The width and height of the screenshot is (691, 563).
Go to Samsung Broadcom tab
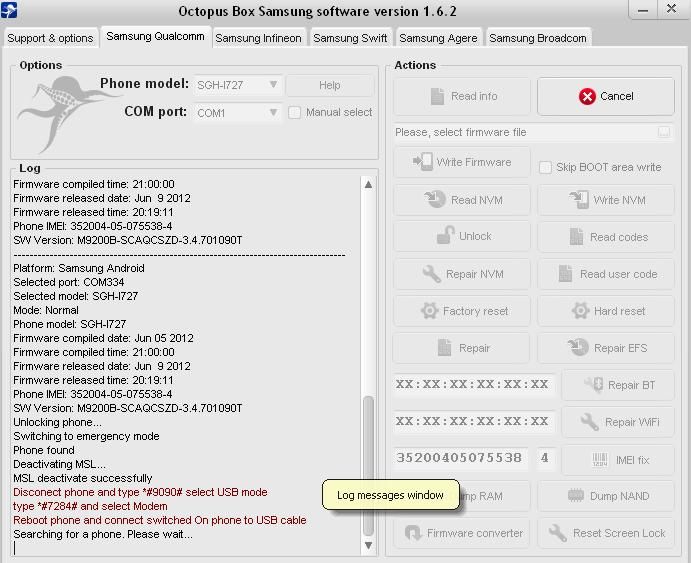click(x=538, y=38)
